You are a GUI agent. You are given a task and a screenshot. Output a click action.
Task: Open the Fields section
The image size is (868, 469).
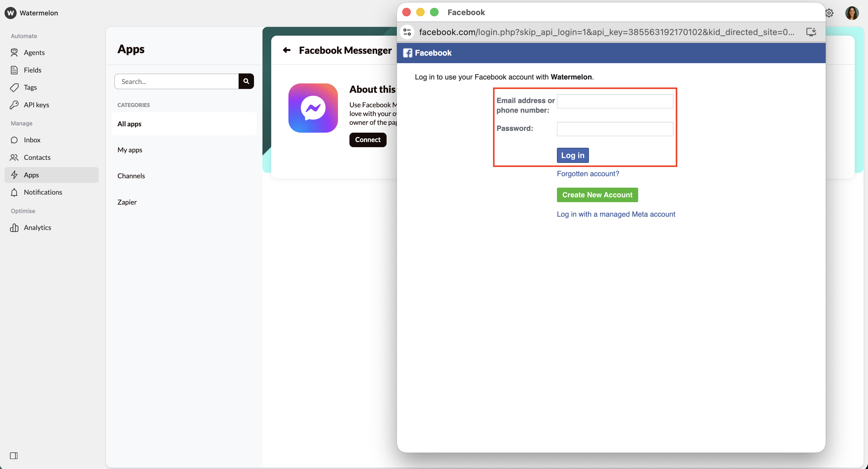tap(33, 70)
